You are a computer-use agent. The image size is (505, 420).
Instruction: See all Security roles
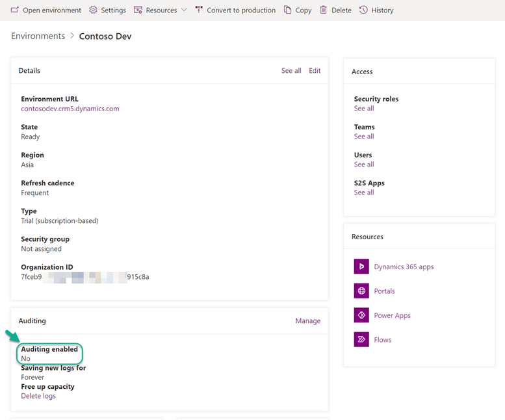(364, 109)
